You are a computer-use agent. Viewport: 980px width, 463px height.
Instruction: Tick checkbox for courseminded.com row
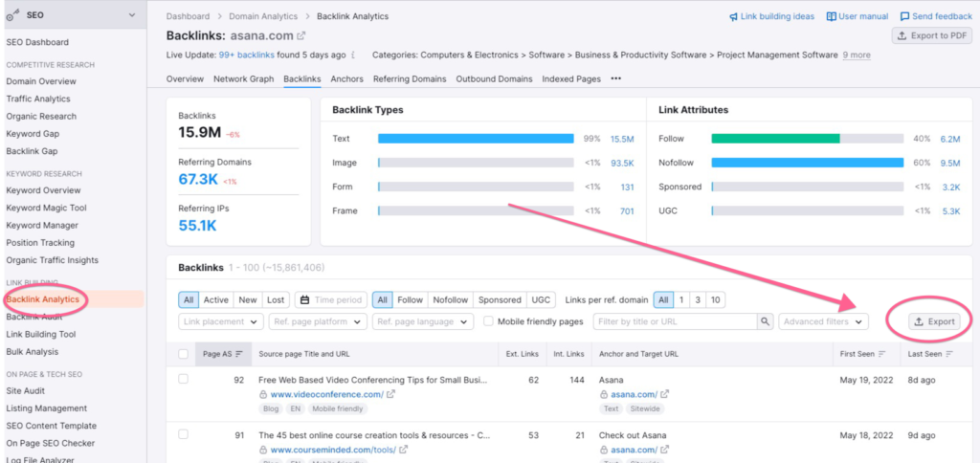[x=183, y=433]
